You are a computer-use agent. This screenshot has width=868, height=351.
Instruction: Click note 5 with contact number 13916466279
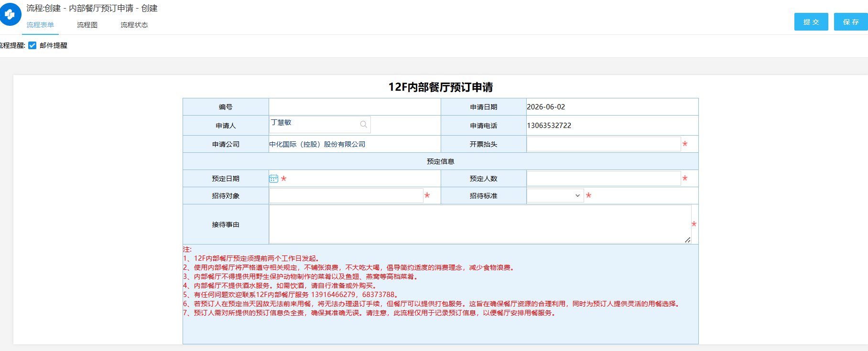tap(292, 295)
